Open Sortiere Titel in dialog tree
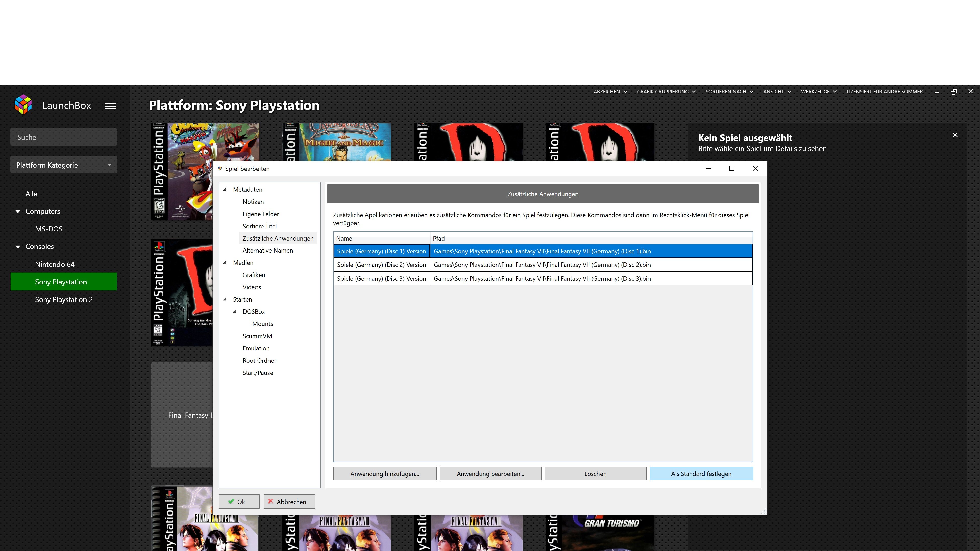Image resolution: width=980 pixels, height=551 pixels. (260, 226)
